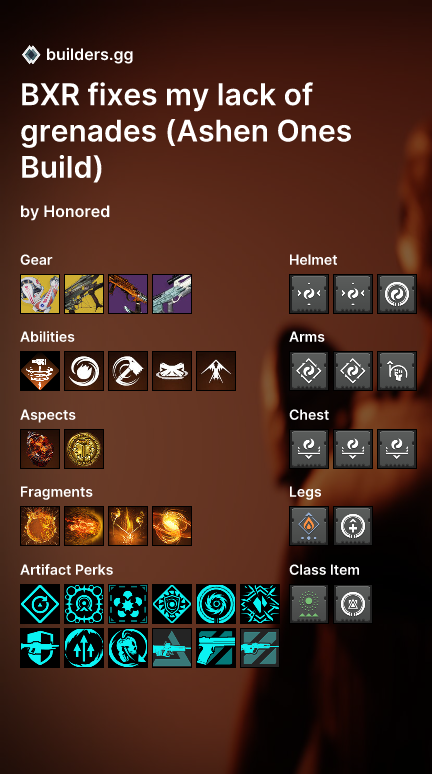
Task: Click the fist Arms mod icon
Action: click(397, 371)
